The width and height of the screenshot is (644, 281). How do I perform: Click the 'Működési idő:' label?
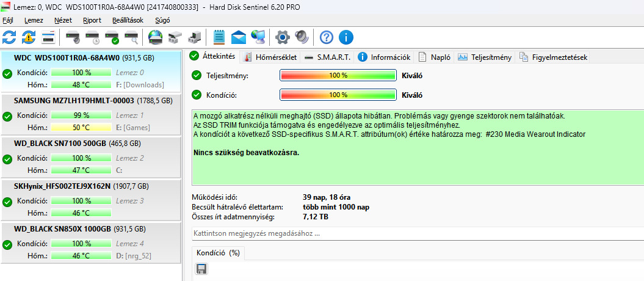pyautogui.click(x=214, y=197)
